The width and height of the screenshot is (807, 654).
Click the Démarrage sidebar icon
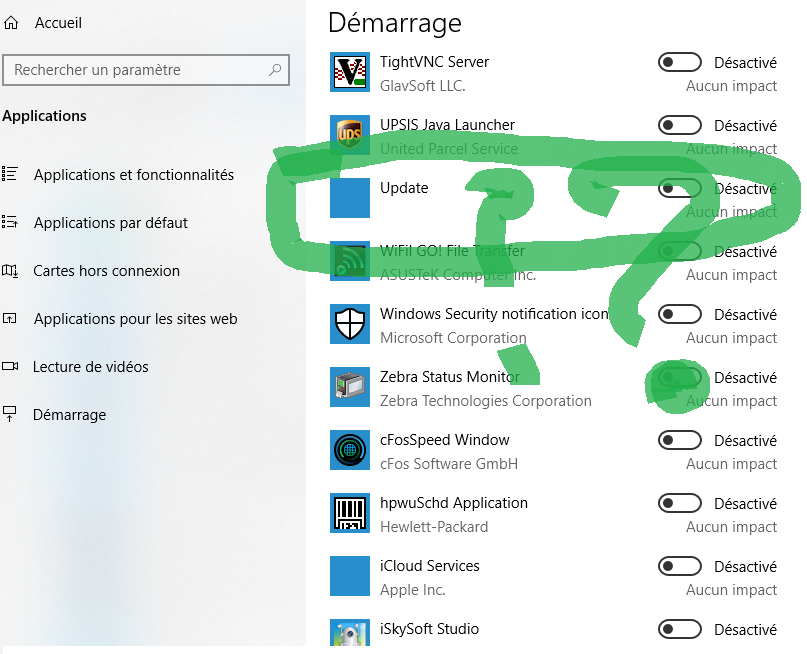tap(10, 414)
